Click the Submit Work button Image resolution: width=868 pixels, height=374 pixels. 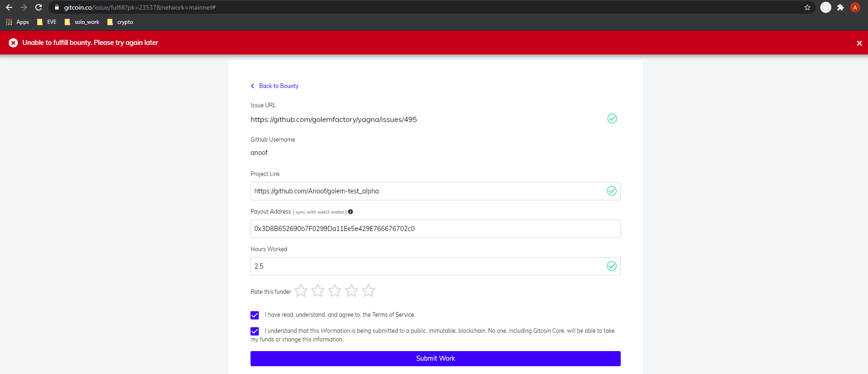(x=435, y=358)
